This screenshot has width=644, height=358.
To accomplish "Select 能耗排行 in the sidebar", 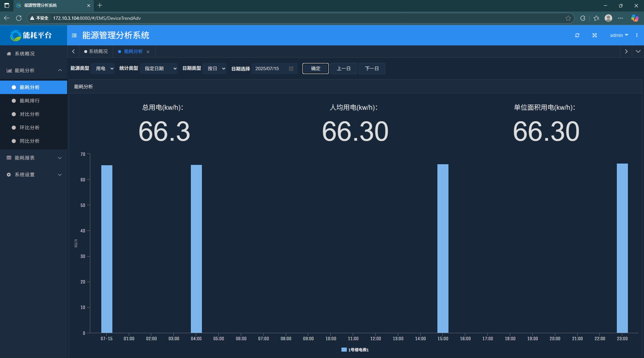I will click(30, 101).
